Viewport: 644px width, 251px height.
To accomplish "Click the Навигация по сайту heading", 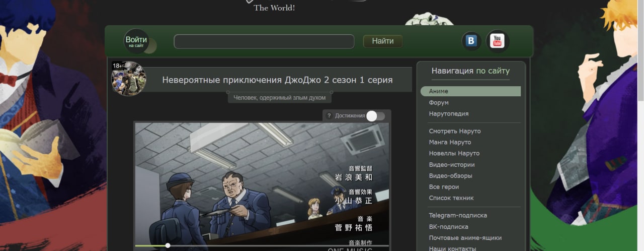I will point(470,71).
